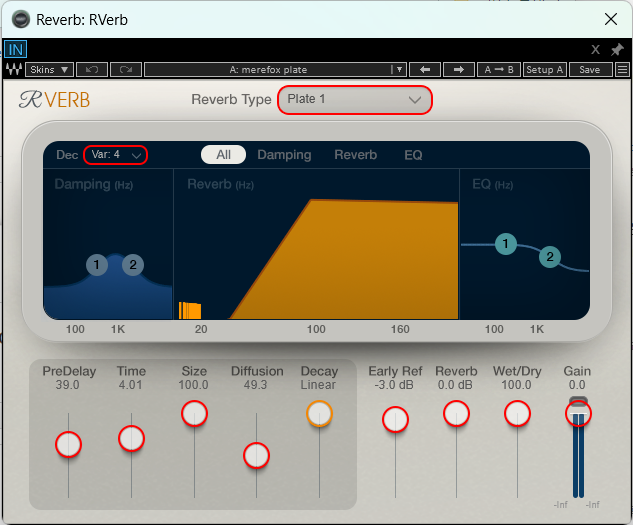This screenshot has height=525, width=633.
Task: Toggle the IN plugin bypass button
Action: point(15,49)
